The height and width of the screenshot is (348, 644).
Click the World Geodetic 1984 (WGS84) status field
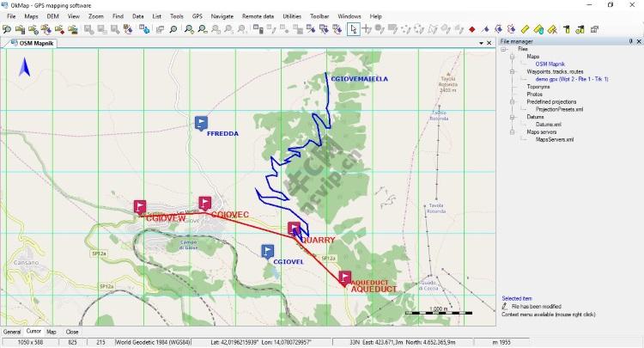153,342
